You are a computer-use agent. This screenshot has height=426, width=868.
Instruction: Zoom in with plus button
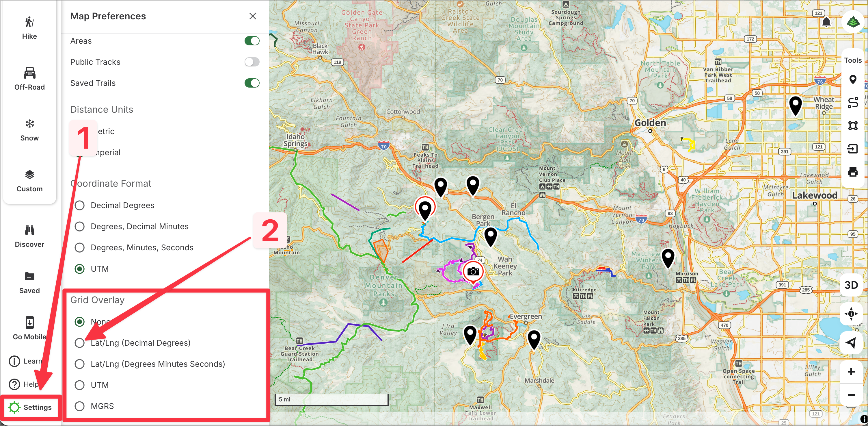pyautogui.click(x=851, y=372)
